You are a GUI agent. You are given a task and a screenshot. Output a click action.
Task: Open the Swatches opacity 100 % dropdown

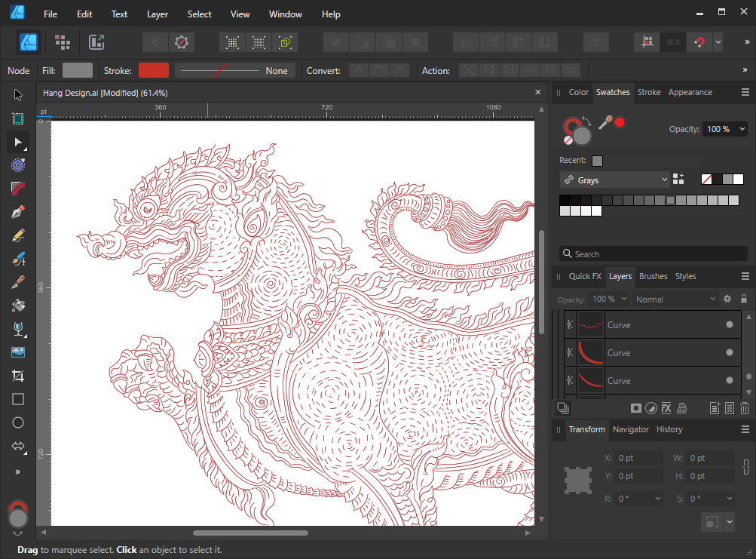tap(724, 129)
